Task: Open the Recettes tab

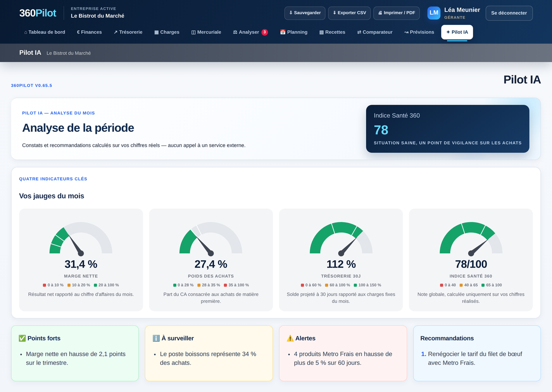Action: 332,32
